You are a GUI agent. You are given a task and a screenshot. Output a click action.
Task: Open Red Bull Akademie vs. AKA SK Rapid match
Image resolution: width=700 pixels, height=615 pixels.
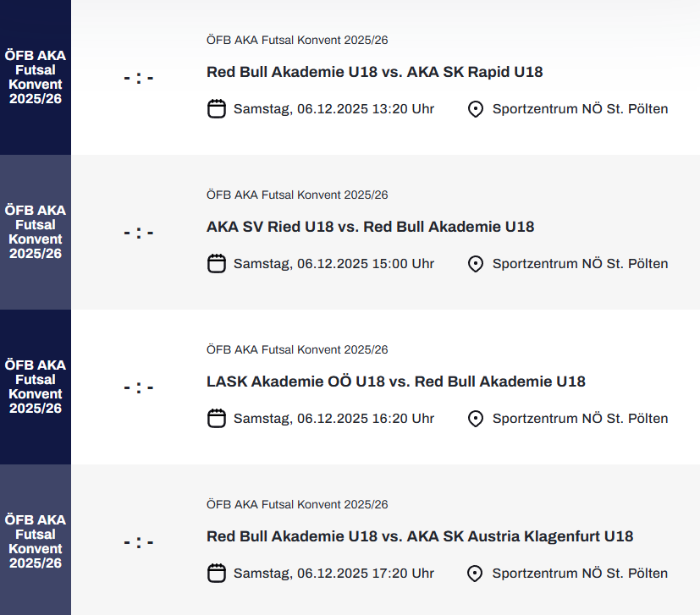[374, 72]
